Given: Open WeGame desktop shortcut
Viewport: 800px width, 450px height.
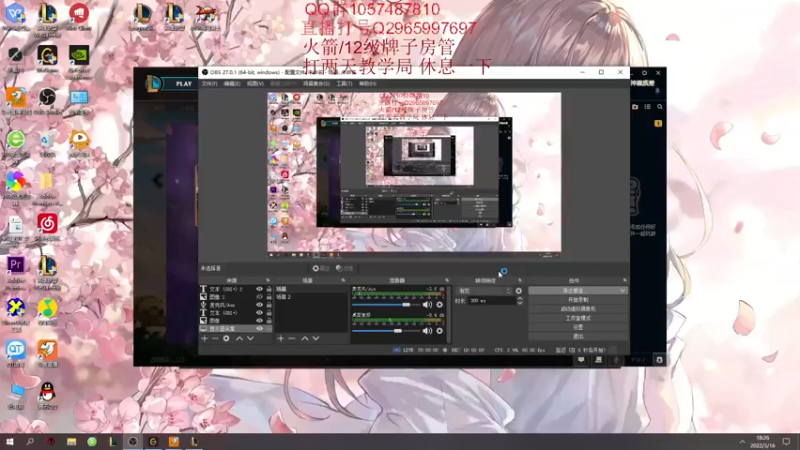Looking at the screenshot, I should (47, 58).
